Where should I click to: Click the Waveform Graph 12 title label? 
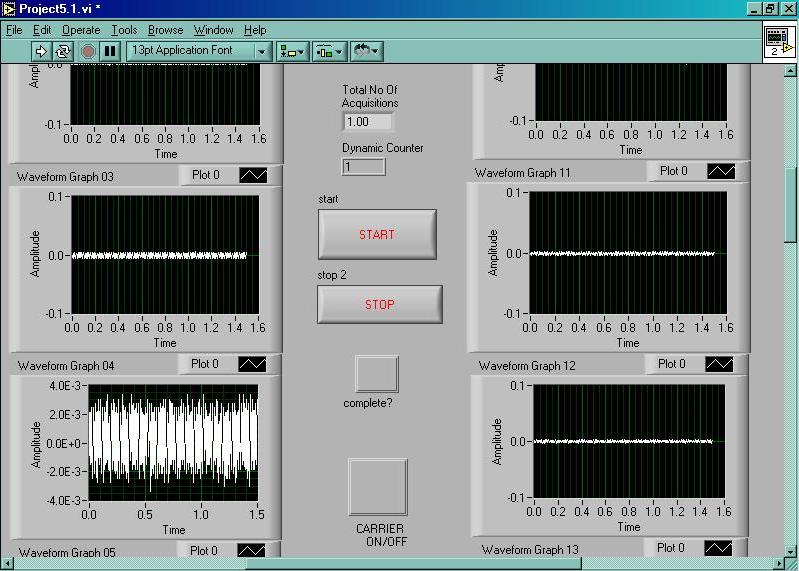click(527, 366)
